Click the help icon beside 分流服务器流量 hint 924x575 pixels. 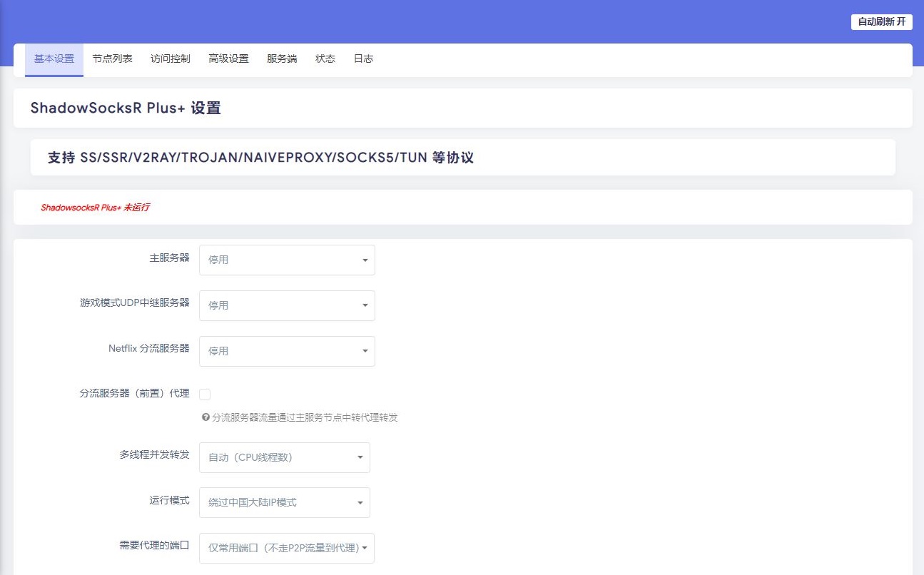(205, 417)
